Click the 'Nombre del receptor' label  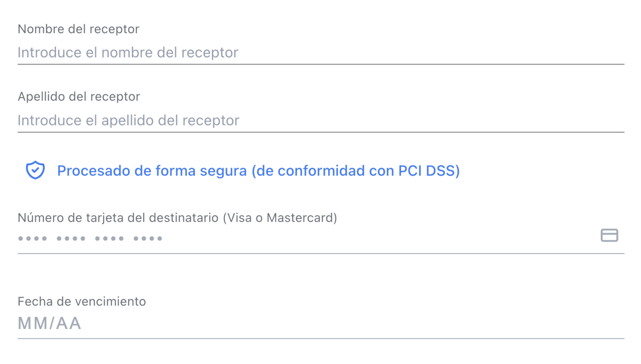click(79, 29)
